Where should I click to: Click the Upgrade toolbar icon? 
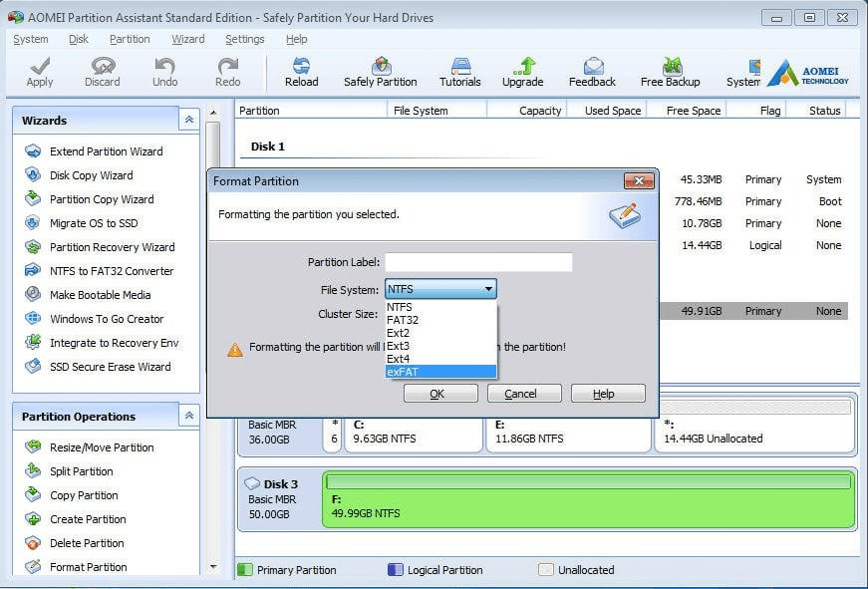(522, 70)
